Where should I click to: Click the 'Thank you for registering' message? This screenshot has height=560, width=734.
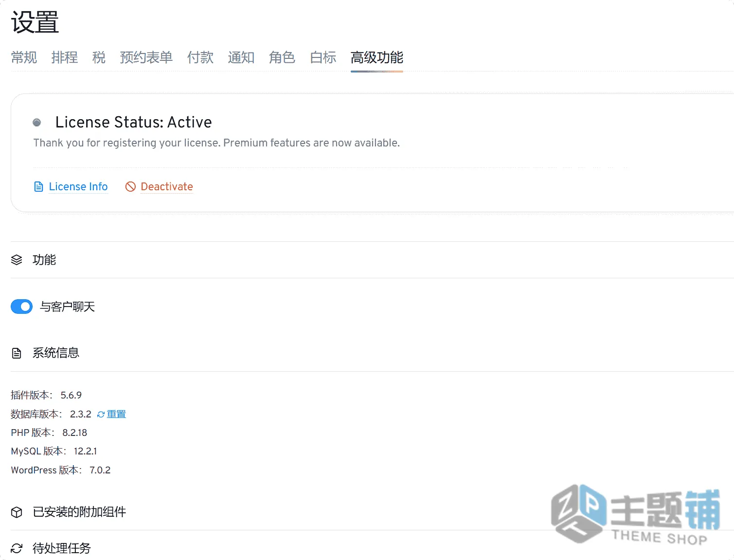click(x=216, y=143)
